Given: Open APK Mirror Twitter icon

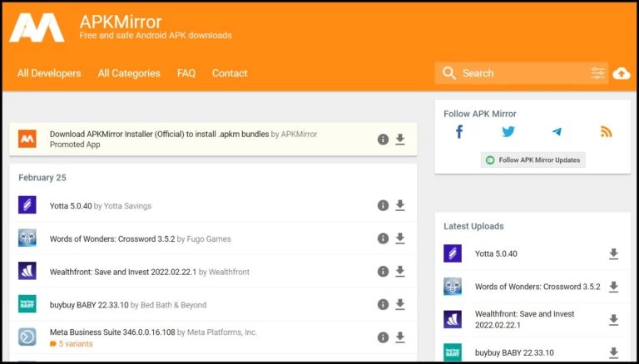Looking at the screenshot, I should (508, 132).
